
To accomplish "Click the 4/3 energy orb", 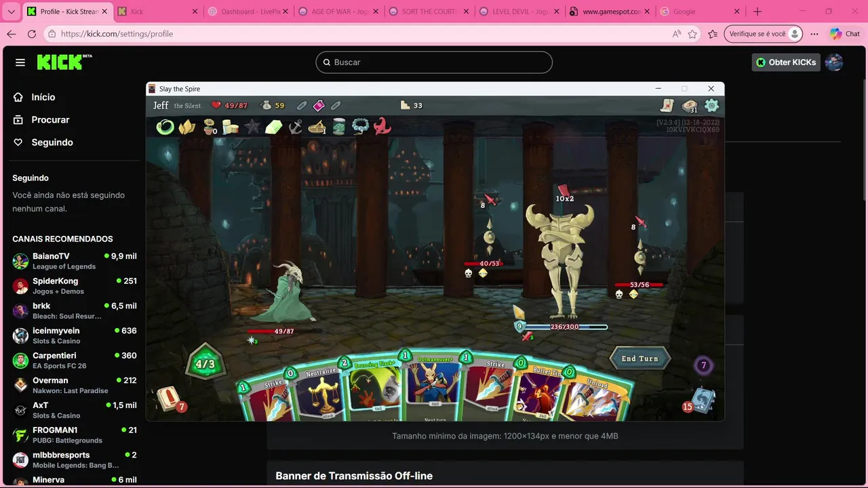I will pos(205,364).
